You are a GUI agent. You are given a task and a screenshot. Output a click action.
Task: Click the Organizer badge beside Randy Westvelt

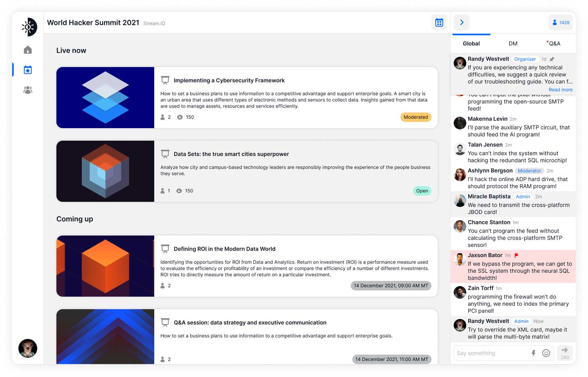525,59
